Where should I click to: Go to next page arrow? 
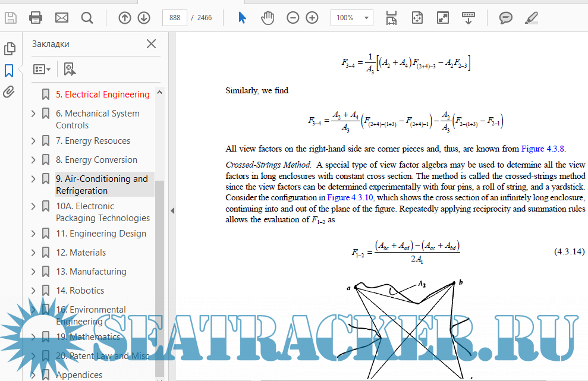click(x=144, y=18)
